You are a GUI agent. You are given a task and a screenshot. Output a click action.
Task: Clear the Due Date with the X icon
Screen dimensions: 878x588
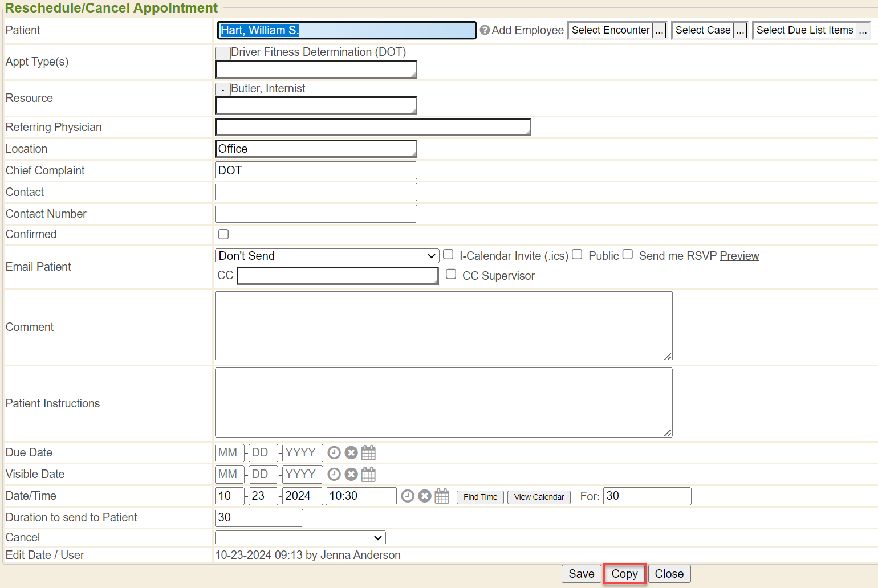pyautogui.click(x=351, y=453)
